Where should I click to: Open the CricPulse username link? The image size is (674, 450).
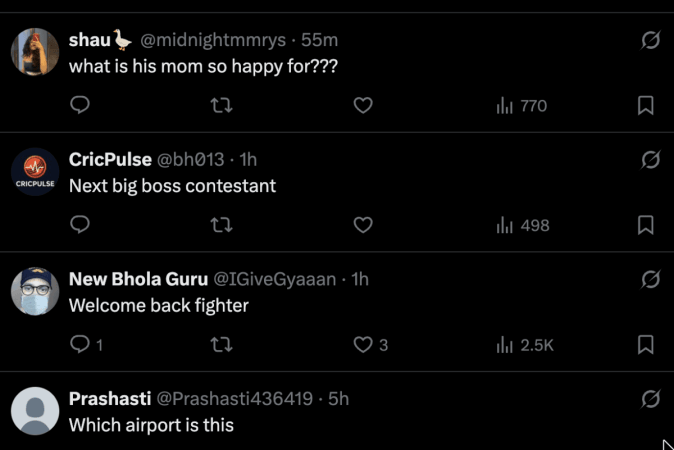pyautogui.click(x=110, y=160)
